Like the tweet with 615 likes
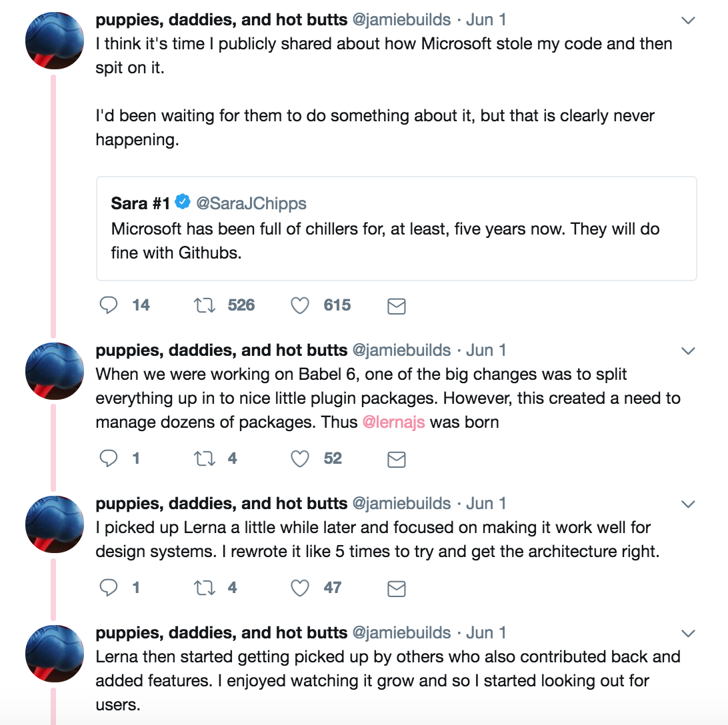Image resolution: width=728 pixels, height=725 pixels. pyautogui.click(x=300, y=305)
